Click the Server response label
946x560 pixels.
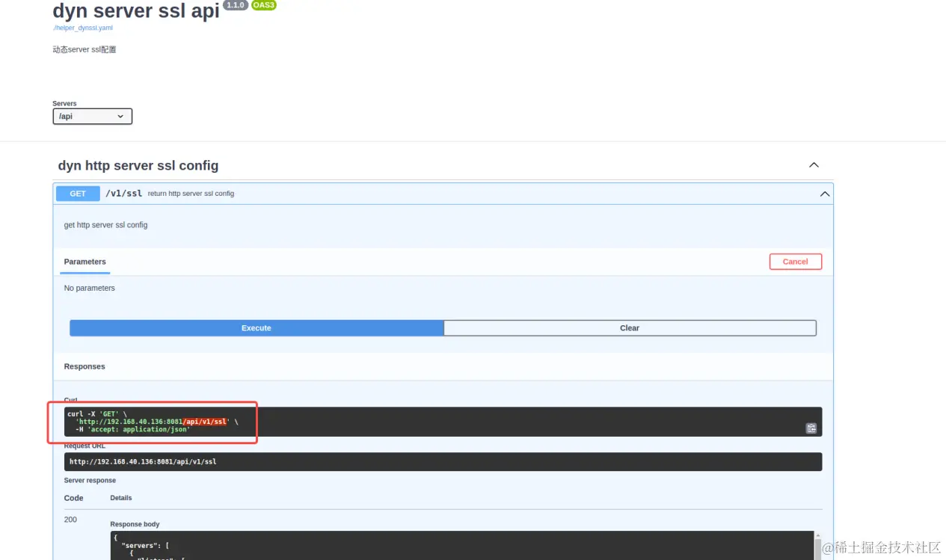90,481
